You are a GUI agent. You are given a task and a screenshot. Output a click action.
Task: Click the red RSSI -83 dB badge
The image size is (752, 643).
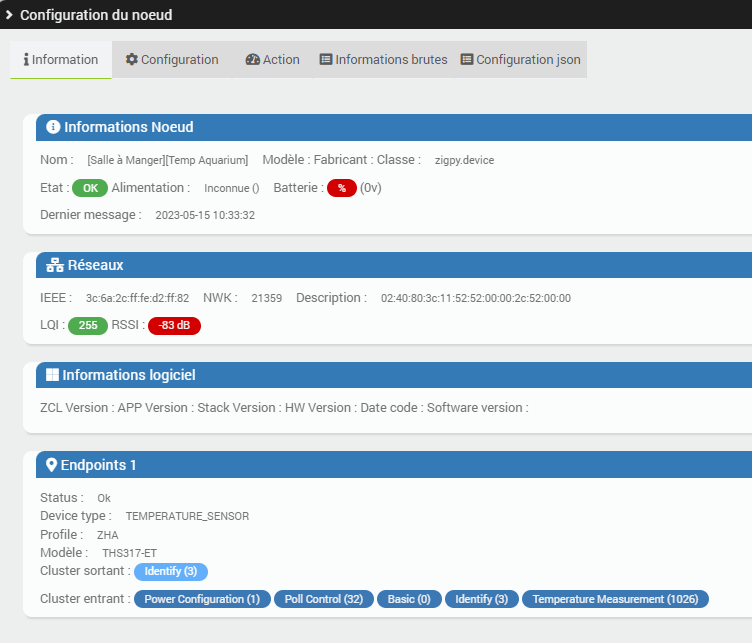174,325
